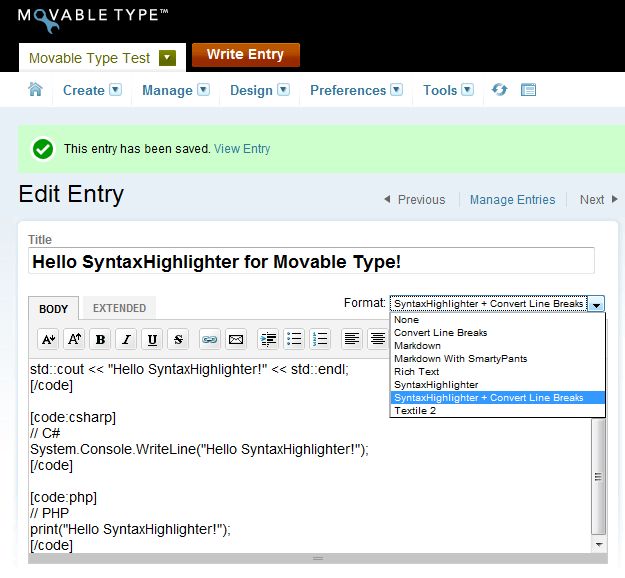Click the Preferences menu label
Screen dimensions: 625x578
[348, 90]
